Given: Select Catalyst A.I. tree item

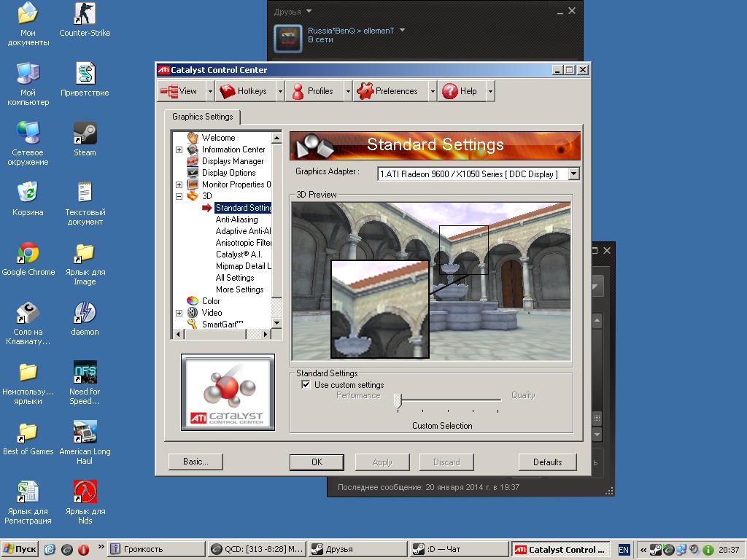Looking at the screenshot, I should click(239, 254).
